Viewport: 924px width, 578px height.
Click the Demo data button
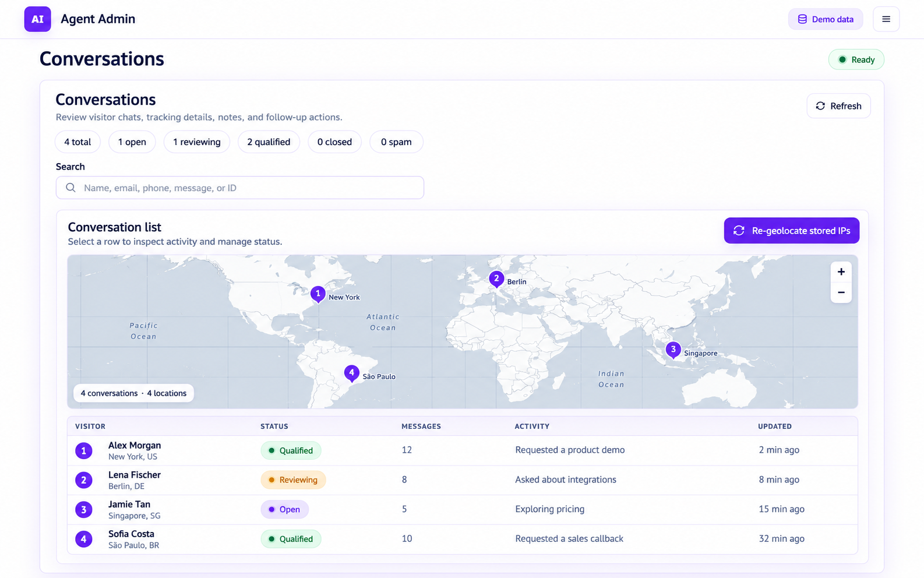coord(826,19)
